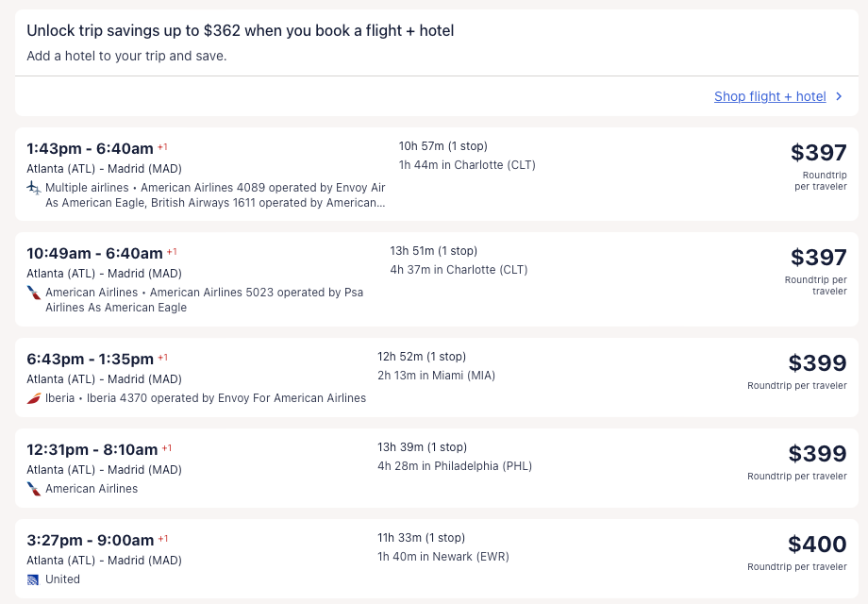Click the United airline logo
Screen dimensions: 868x604
pyautogui.click(x=34, y=579)
